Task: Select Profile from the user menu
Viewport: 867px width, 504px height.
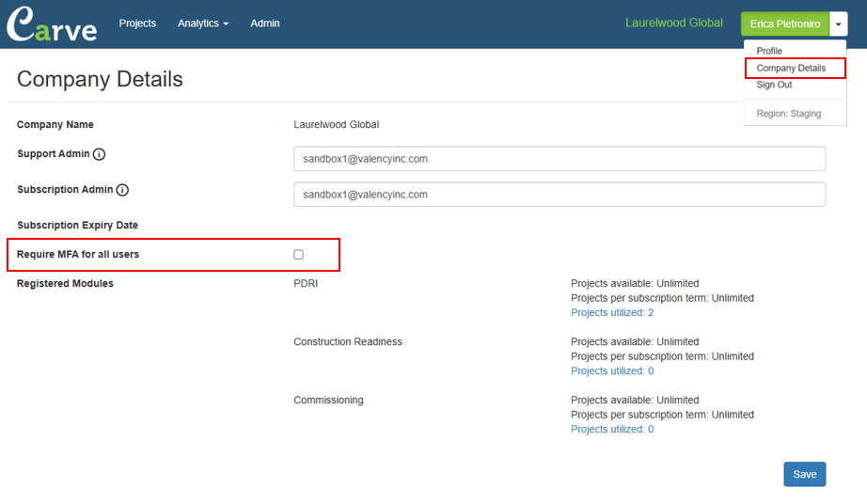Action: (769, 51)
